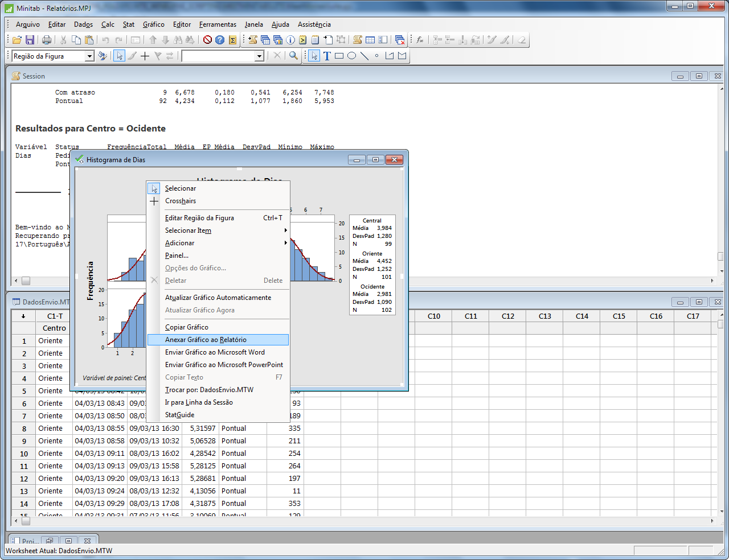The width and height of the screenshot is (729, 560).
Task: Restore the minimized 'Proj...' window
Action: click(x=50, y=541)
